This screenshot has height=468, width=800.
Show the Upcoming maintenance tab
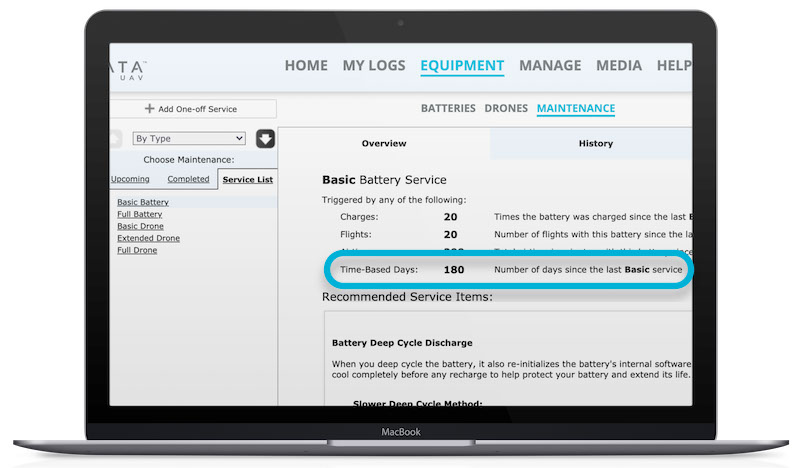click(x=130, y=179)
